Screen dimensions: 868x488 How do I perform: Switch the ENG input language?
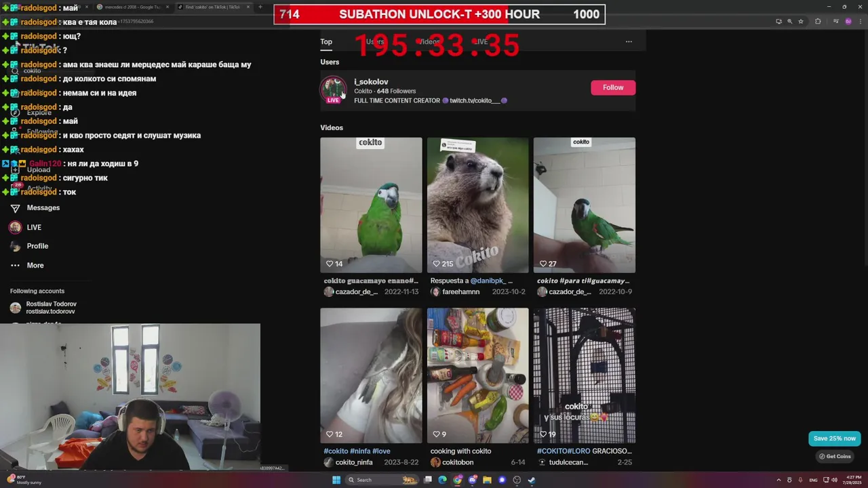point(813,480)
